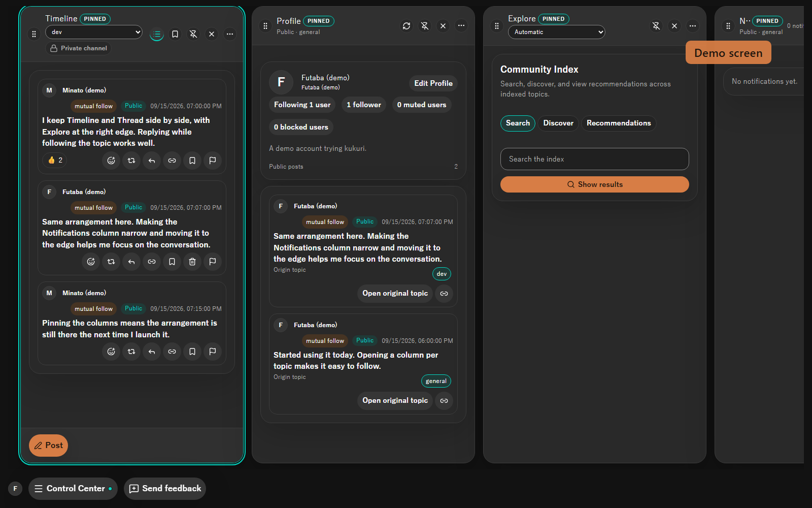Open bookmarks icon in the Timeline header

coord(175,34)
